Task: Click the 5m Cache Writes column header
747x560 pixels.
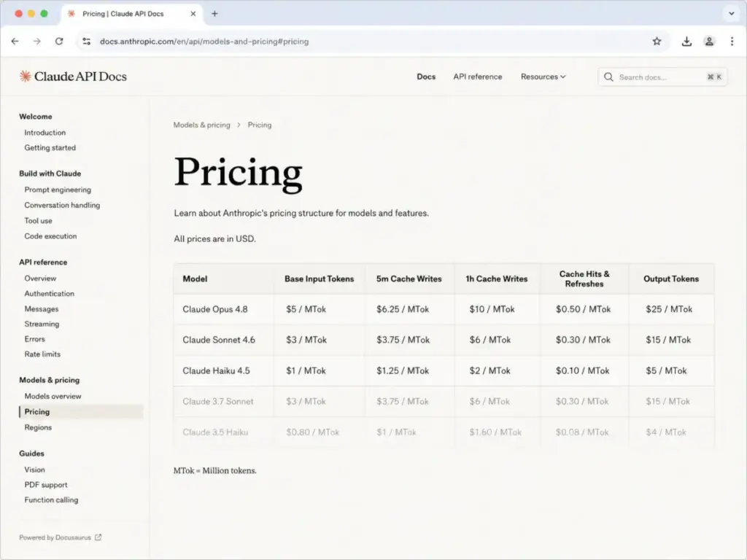Action: [x=409, y=279]
